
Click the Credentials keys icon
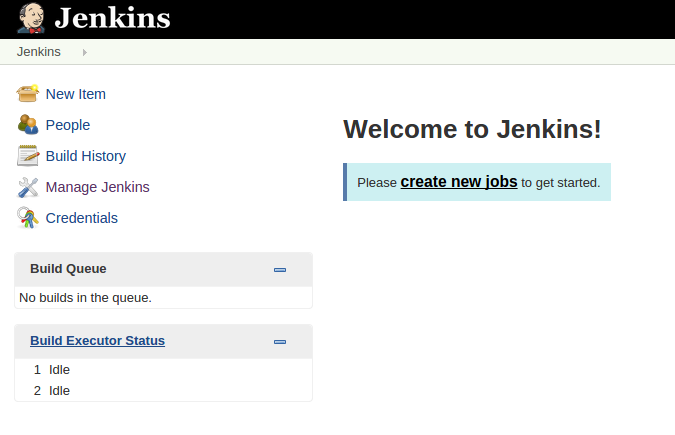pos(28,218)
